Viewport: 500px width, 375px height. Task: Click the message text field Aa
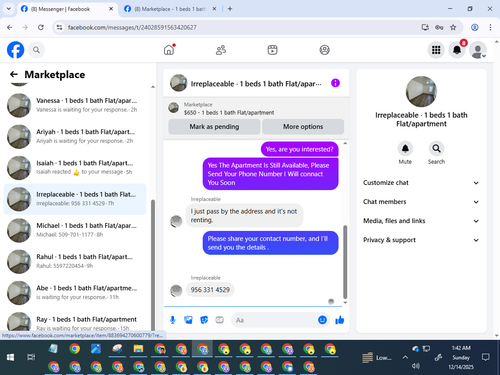(x=275, y=320)
